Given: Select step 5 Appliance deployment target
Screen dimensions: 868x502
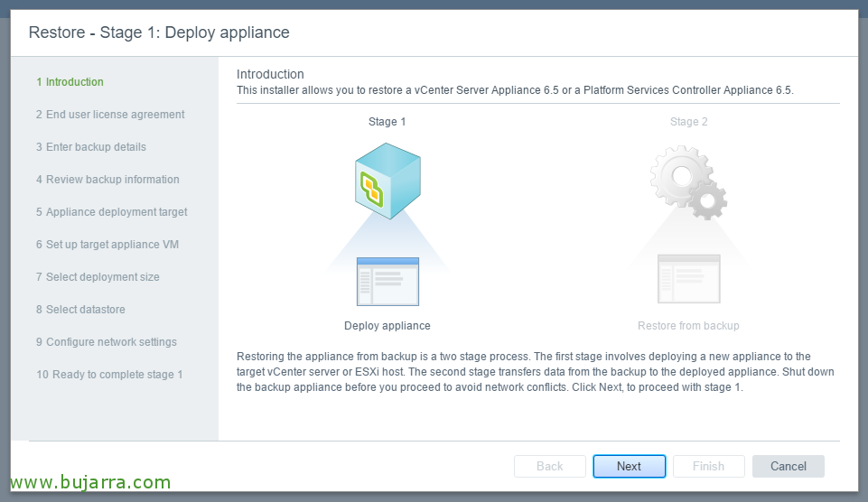Looking at the screenshot, I should [x=111, y=212].
